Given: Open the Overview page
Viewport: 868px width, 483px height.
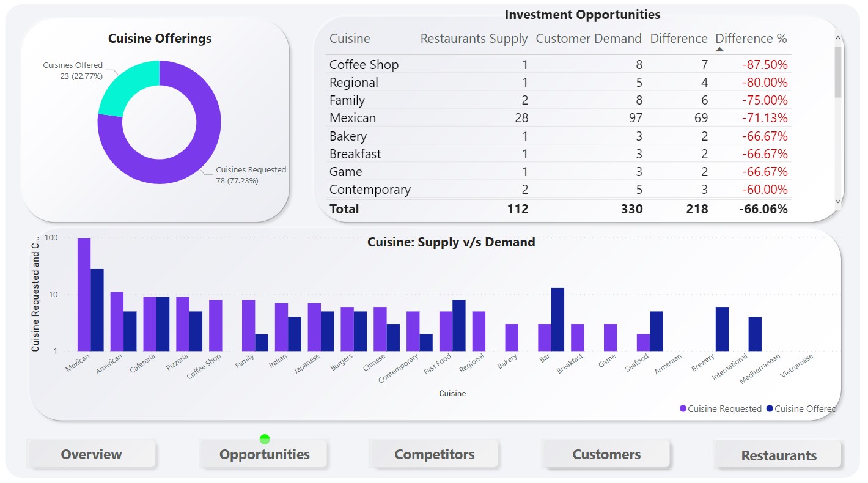Looking at the screenshot, I should click(91, 454).
